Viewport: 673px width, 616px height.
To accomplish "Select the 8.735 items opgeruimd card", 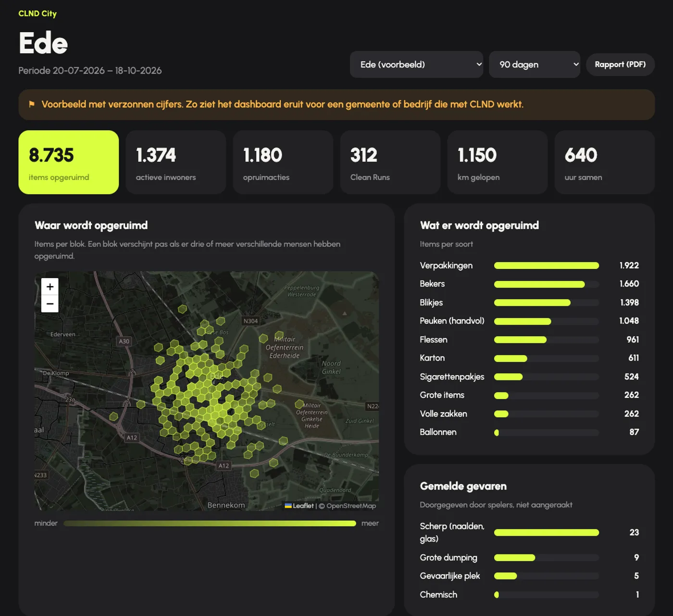I will tap(69, 162).
